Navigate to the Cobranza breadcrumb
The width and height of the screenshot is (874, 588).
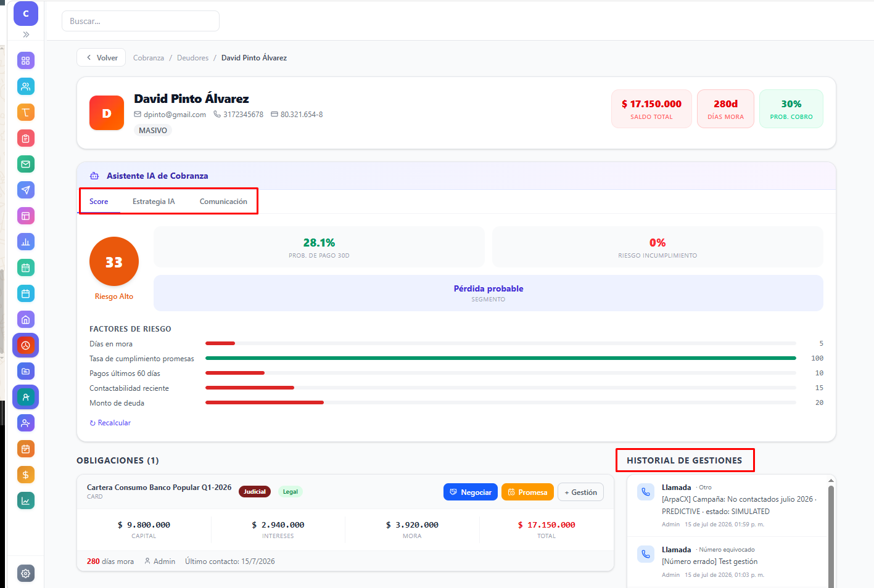149,58
